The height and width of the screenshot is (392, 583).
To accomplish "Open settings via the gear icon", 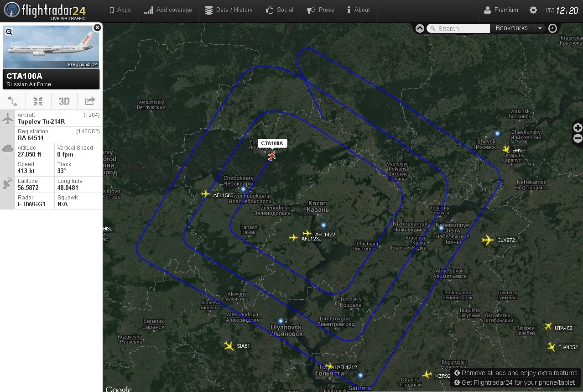I will click(x=533, y=10).
